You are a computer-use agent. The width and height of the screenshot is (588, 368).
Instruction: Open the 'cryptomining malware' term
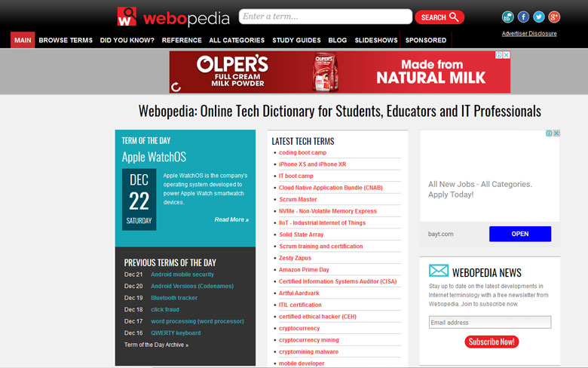[x=308, y=352]
